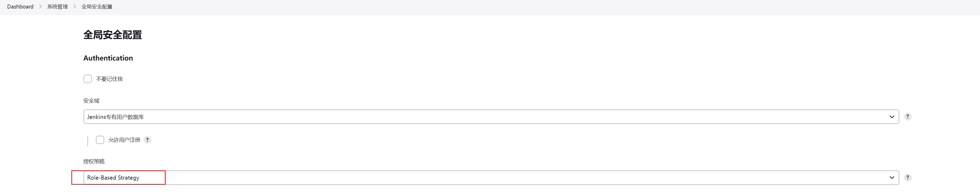This screenshot has width=980, height=194.
Task: Open the Jenkins专有用户数据库 security realm dropdown
Action: click(x=491, y=117)
